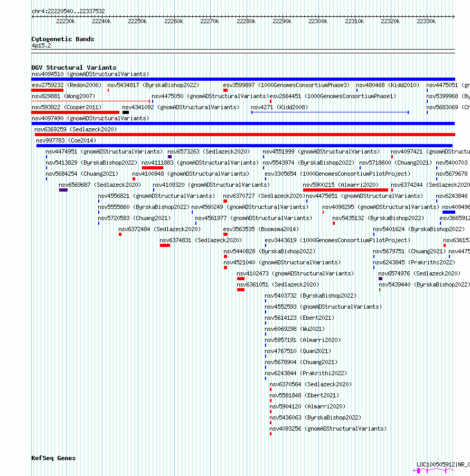
Task: Click nsv5684254 (Chuang2021) label
Action: point(82,174)
